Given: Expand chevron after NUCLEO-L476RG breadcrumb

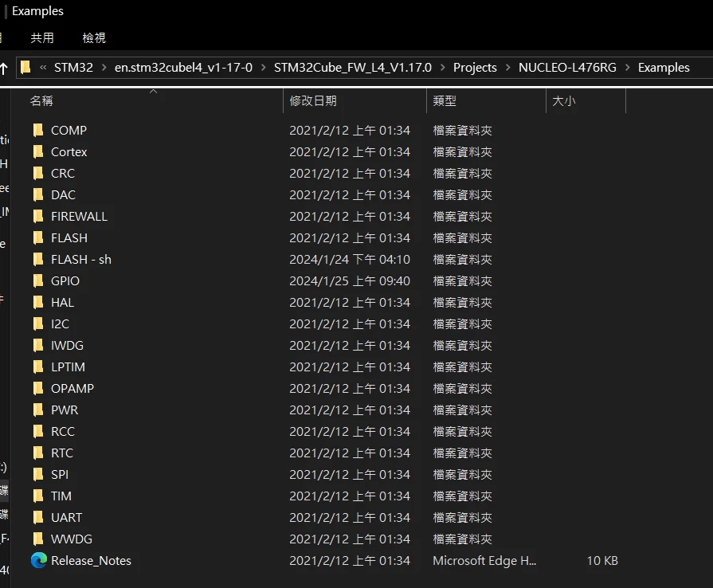Looking at the screenshot, I should click(628, 68).
